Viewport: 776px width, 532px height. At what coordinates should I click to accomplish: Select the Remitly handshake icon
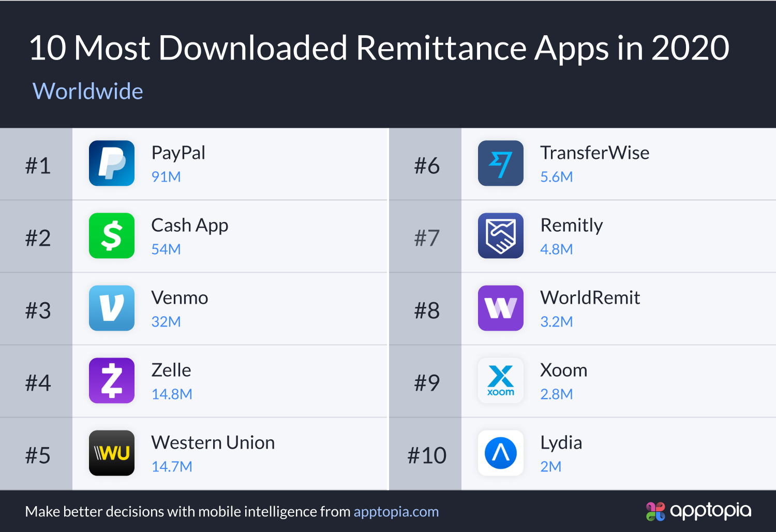point(501,235)
